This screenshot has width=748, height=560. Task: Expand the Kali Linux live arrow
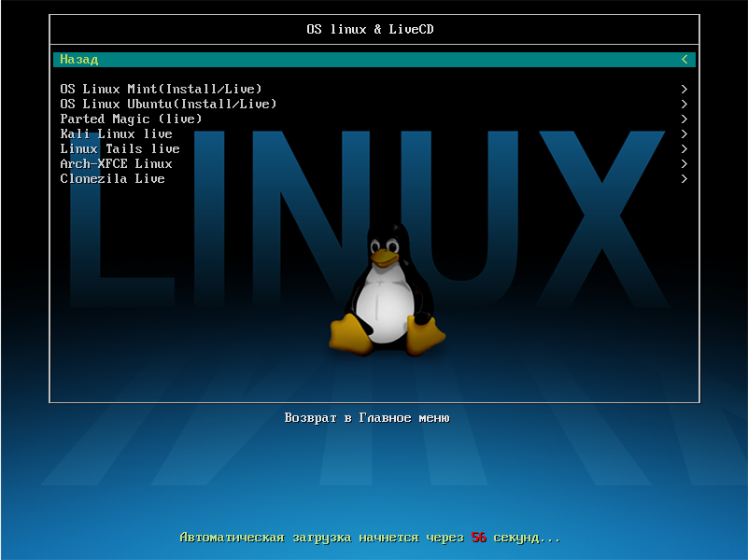coord(684,134)
